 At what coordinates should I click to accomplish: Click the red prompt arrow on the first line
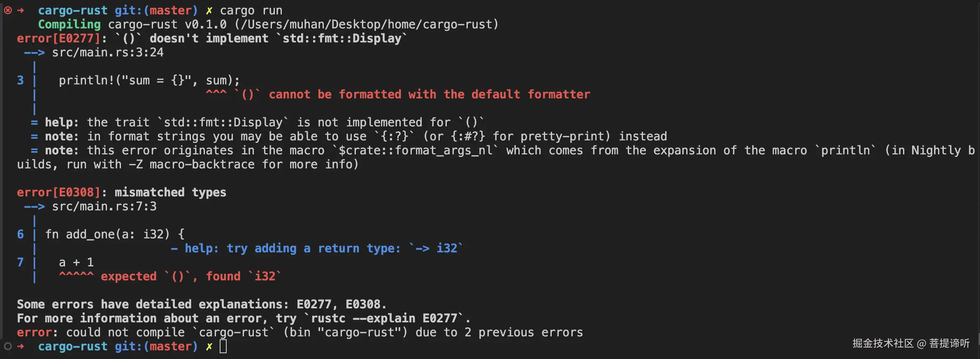(x=21, y=10)
